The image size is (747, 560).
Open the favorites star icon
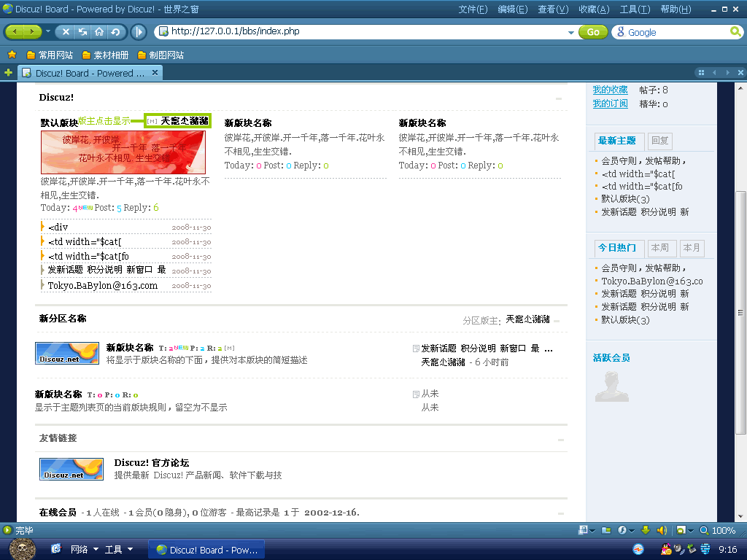click(x=12, y=55)
